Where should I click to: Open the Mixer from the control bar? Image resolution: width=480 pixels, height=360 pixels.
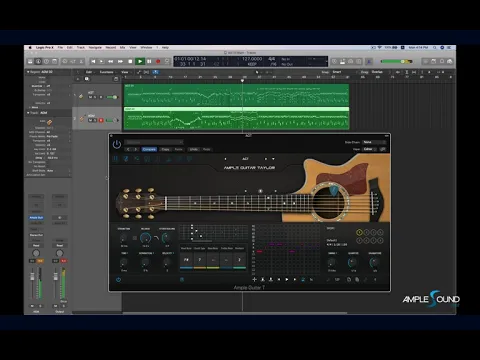73,61
